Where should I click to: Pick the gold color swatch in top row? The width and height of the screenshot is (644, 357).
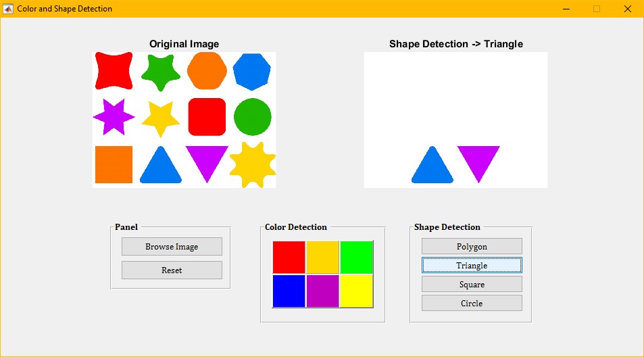pyautogui.click(x=323, y=257)
